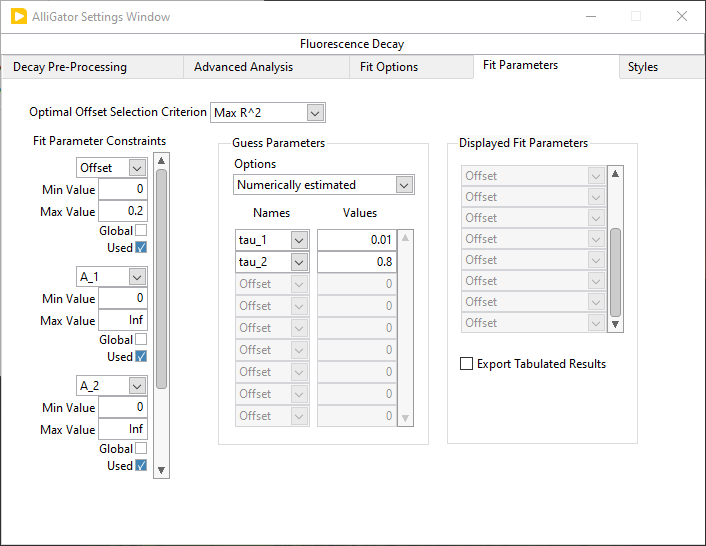
Task: Switch to the Styles tab
Action: tap(662, 67)
